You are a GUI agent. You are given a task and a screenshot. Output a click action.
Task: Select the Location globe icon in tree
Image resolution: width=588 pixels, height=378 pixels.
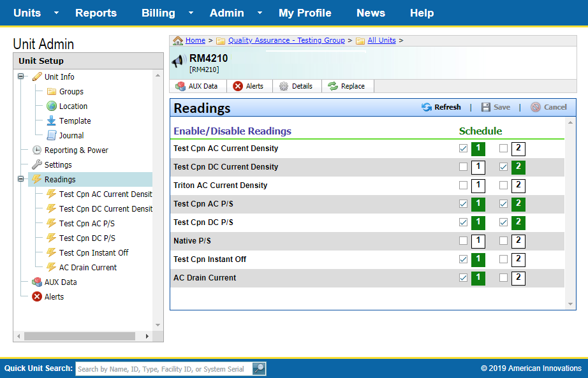tap(52, 106)
